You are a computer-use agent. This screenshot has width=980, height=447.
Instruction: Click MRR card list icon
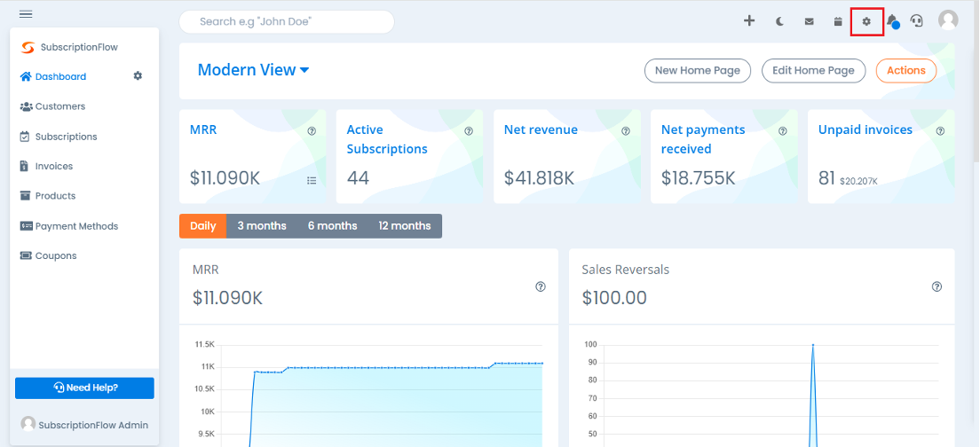click(x=312, y=180)
